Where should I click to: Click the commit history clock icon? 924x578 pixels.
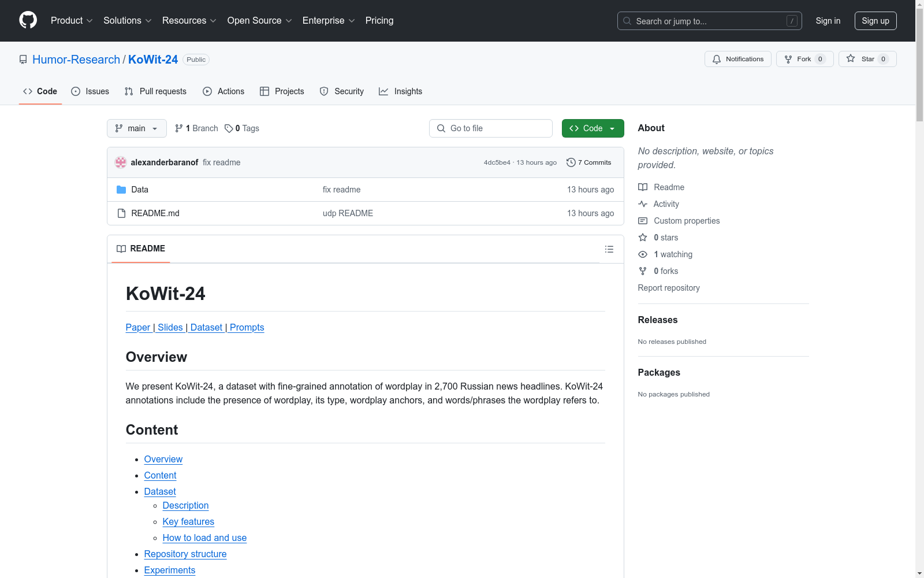pyautogui.click(x=571, y=162)
